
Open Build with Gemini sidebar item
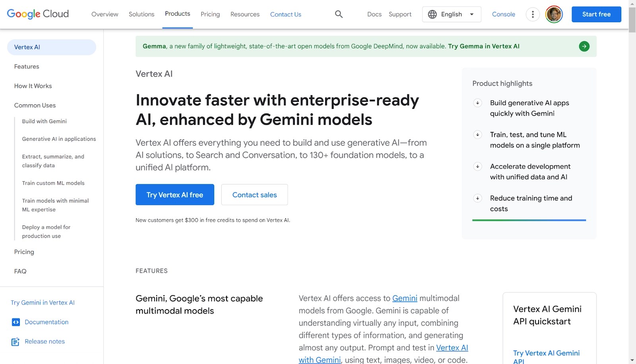45,122
